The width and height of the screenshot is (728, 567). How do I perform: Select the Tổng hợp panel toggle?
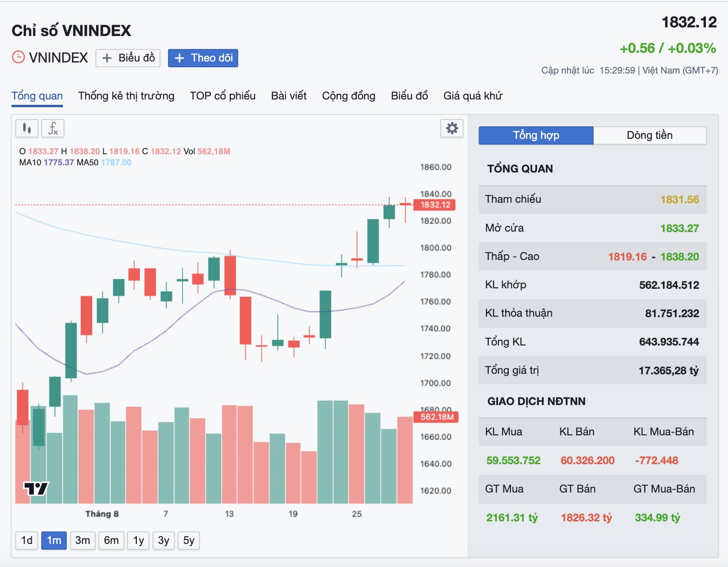(x=536, y=136)
